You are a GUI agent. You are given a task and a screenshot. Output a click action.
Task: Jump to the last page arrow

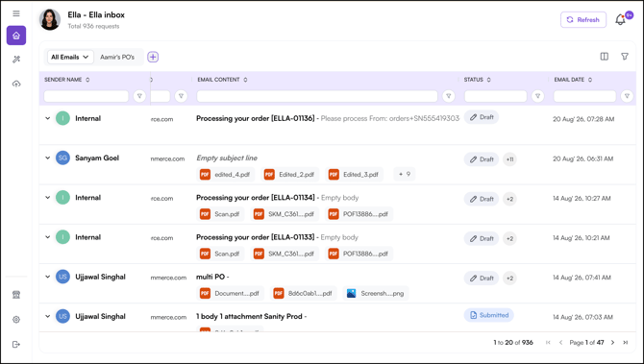(625, 342)
